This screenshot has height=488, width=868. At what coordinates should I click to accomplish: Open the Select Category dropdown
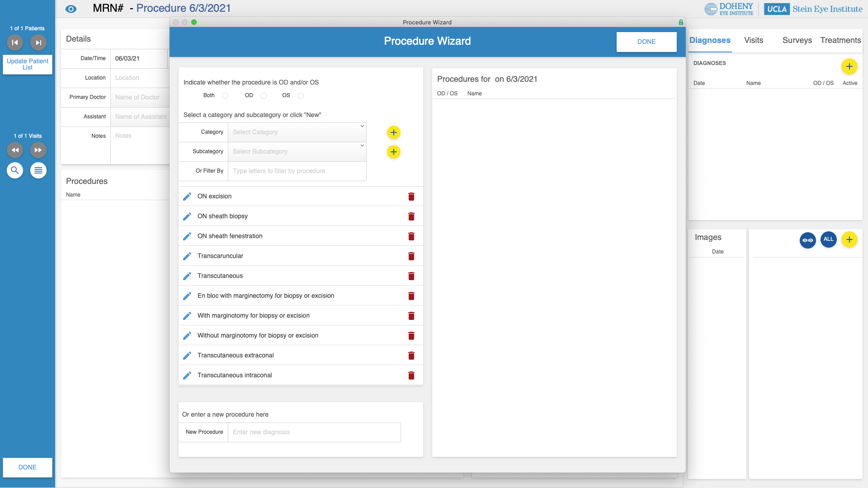(297, 132)
